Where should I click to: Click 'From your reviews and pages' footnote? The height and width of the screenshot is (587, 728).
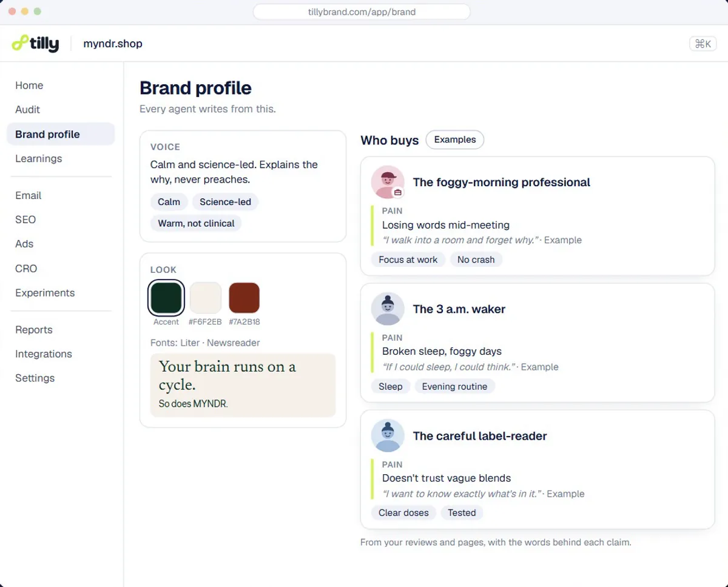(496, 542)
